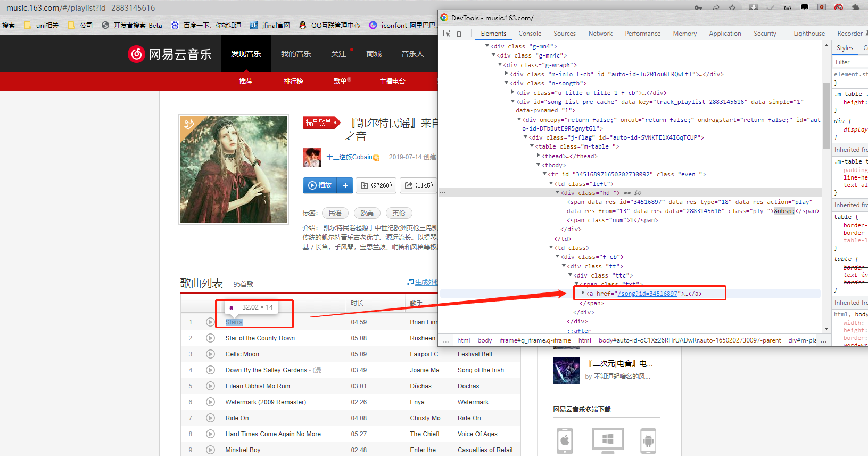Expand the a href song?id=34516897 node
The width and height of the screenshot is (868, 456).
click(x=583, y=294)
